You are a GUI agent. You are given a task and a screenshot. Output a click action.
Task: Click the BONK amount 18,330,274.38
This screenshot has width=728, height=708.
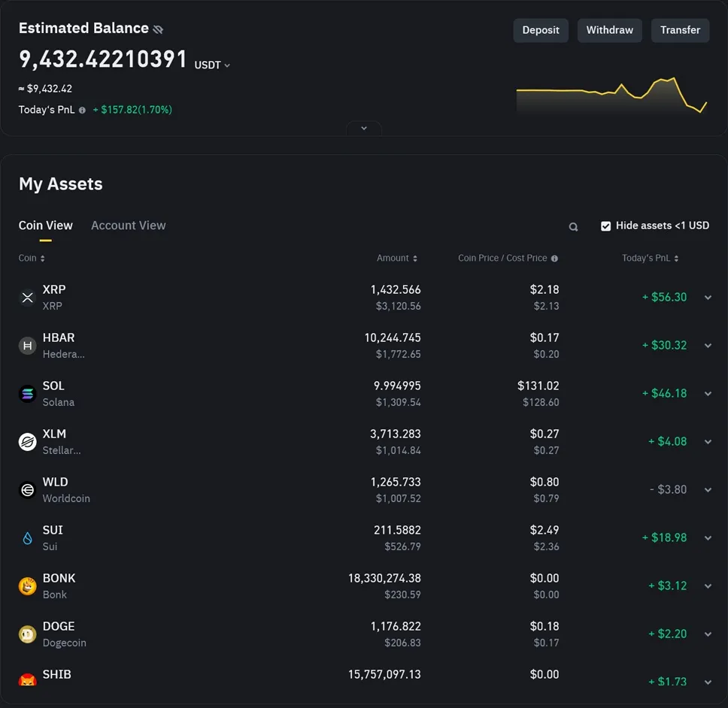pyautogui.click(x=384, y=579)
